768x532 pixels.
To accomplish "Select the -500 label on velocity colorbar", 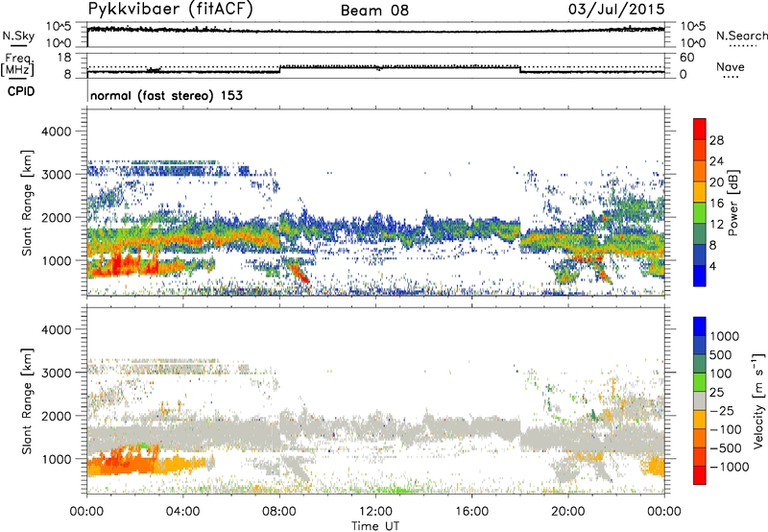I will click(x=726, y=448).
